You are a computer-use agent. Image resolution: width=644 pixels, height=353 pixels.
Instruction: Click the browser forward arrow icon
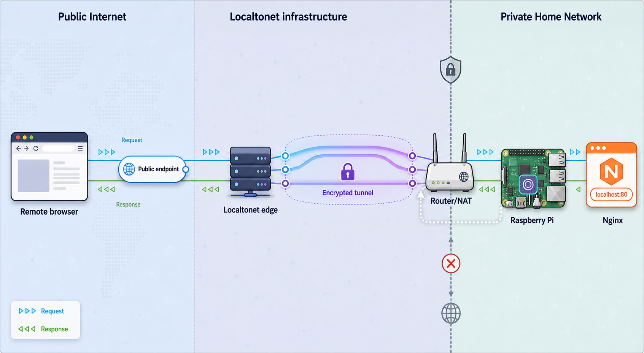pyautogui.click(x=27, y=148)
